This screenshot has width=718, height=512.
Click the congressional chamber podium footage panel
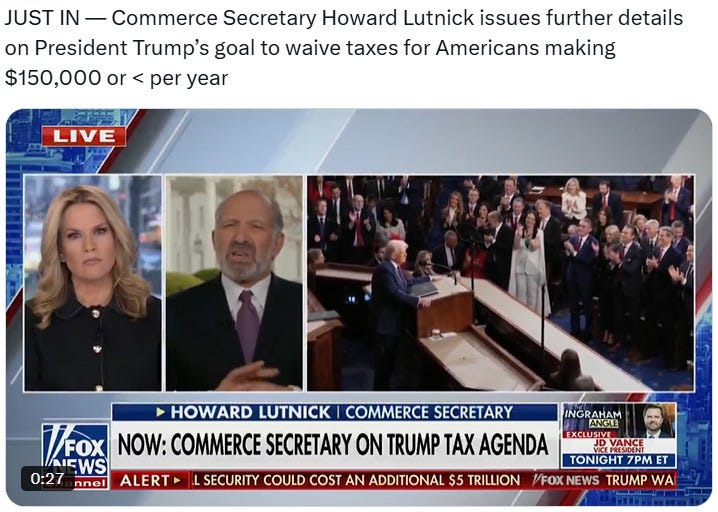coord(501,283)
